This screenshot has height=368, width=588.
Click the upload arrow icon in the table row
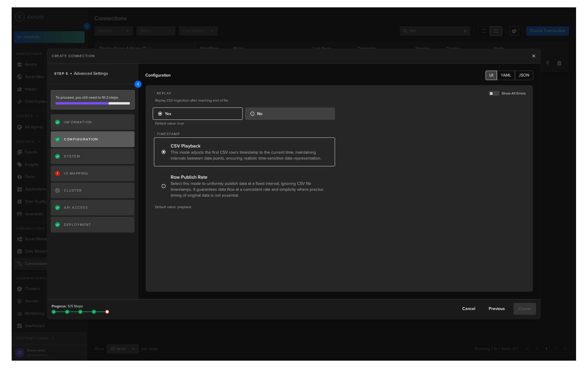(x=548, y=63)
